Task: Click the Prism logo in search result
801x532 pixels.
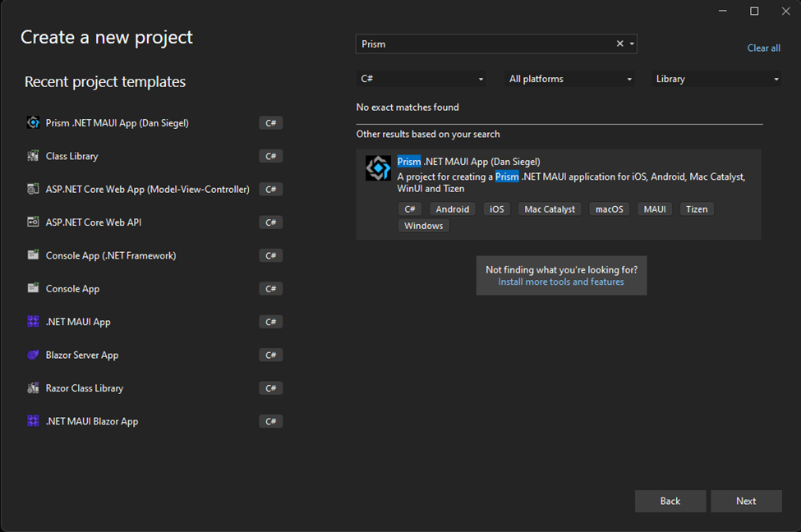Action: [378, 168]
